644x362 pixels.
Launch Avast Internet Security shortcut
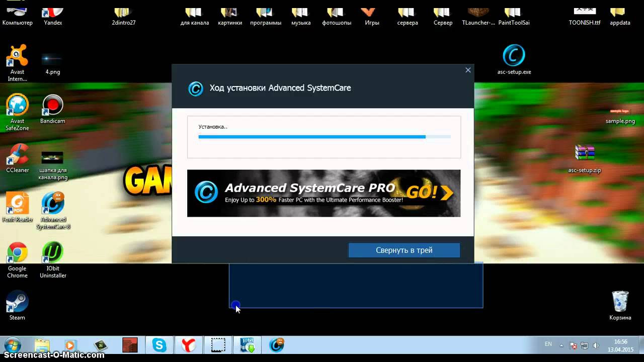(17, 63)
